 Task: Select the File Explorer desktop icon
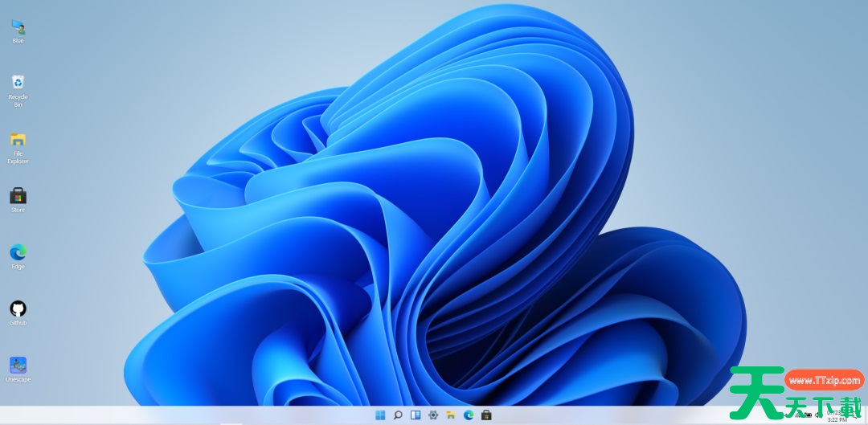click(18, 139)
